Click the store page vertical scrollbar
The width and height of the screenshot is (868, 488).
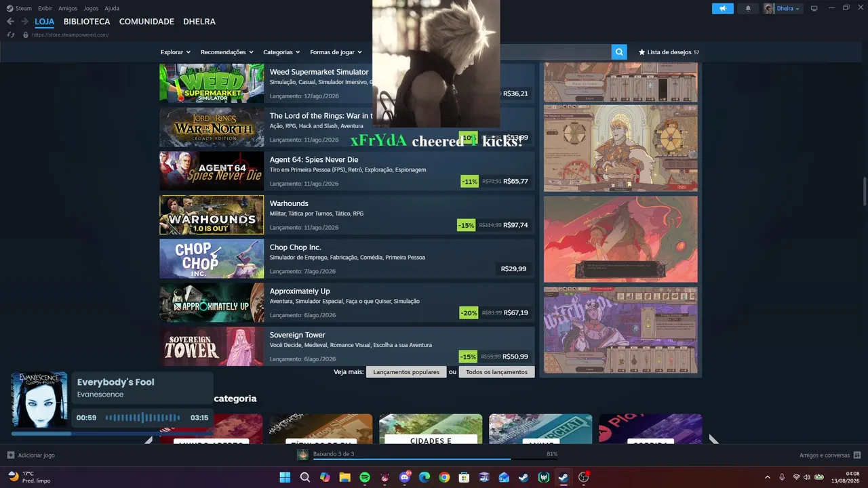[x=865, y=190]
